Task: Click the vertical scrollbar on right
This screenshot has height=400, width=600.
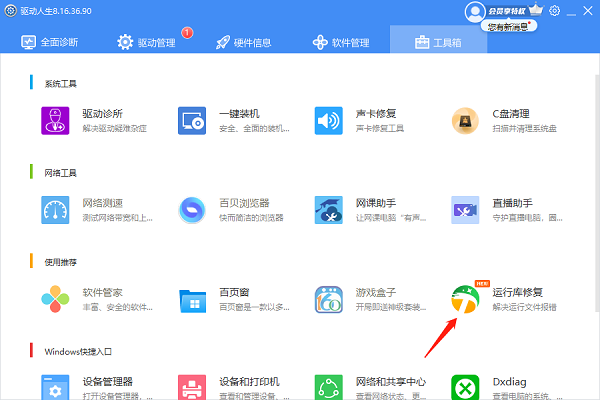Action: 597,193
